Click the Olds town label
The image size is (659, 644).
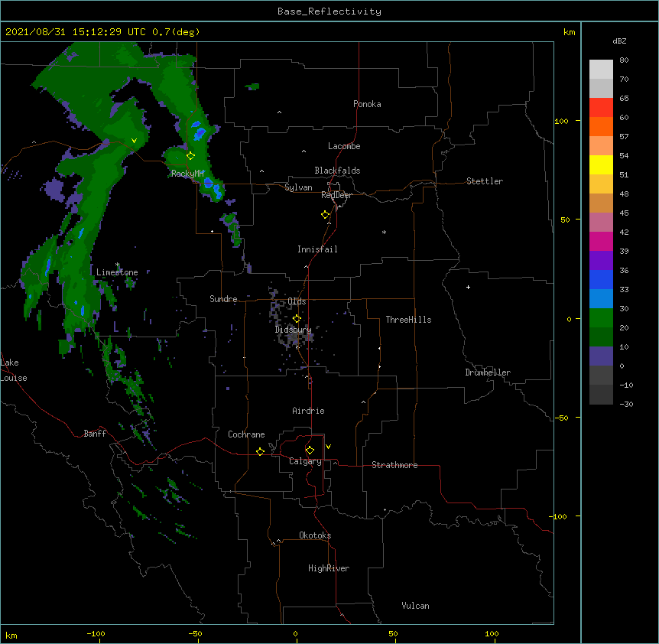[x=297, y=301]
